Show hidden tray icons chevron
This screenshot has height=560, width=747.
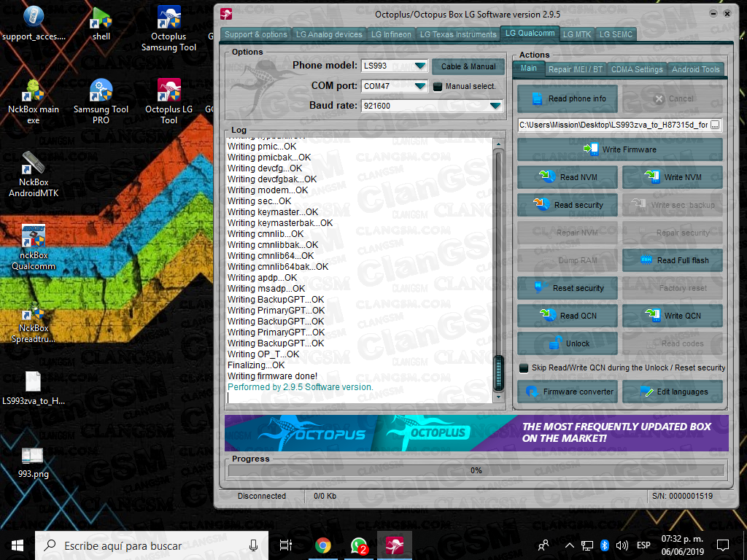(x=569, y=545)
